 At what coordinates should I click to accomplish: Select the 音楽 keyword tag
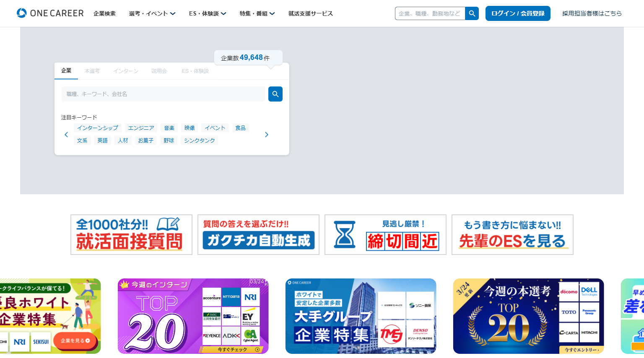pyautogui.click(x=169, y=128)
